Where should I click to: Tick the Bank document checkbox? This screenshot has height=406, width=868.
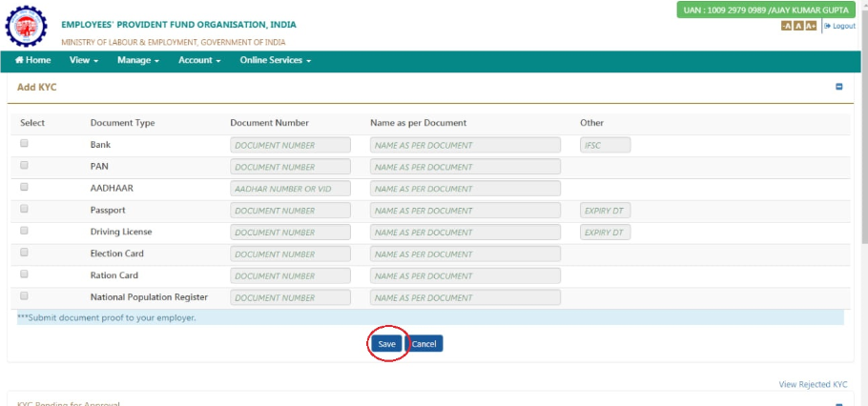coord(25,144)
